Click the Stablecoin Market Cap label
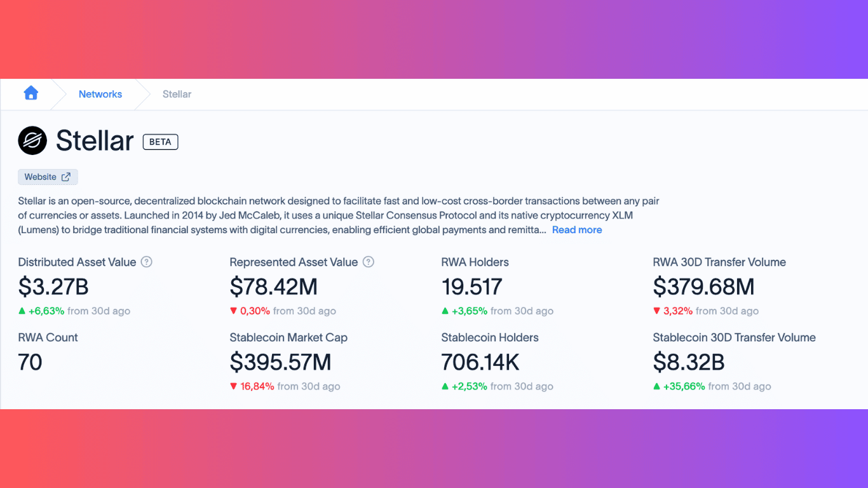 tap(288, 337)
